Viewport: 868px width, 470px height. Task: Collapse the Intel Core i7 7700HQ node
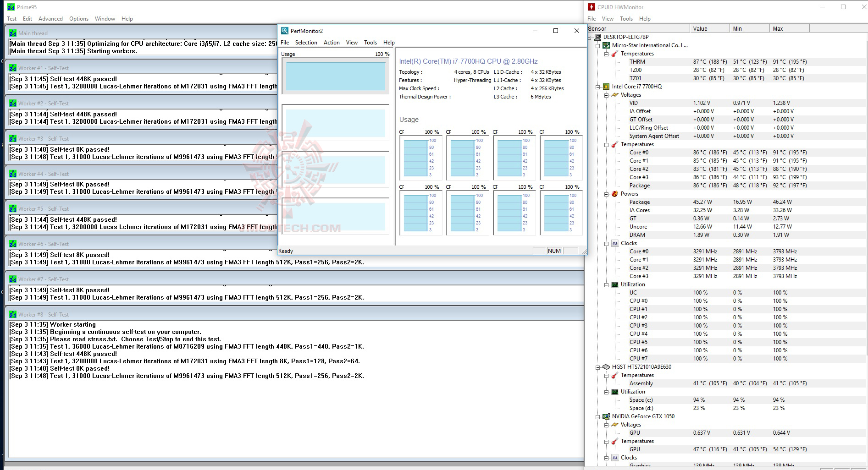(598, 87)
